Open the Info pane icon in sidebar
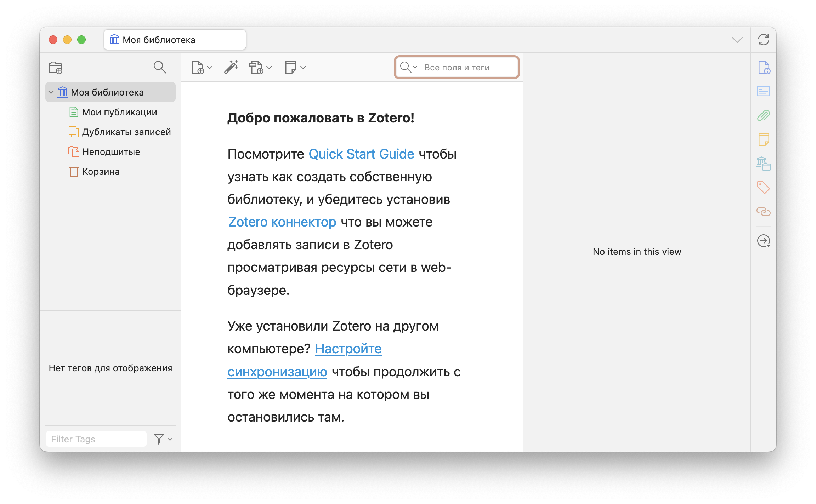The width and height of the screenshot is (816, 504). pos(764,67)
